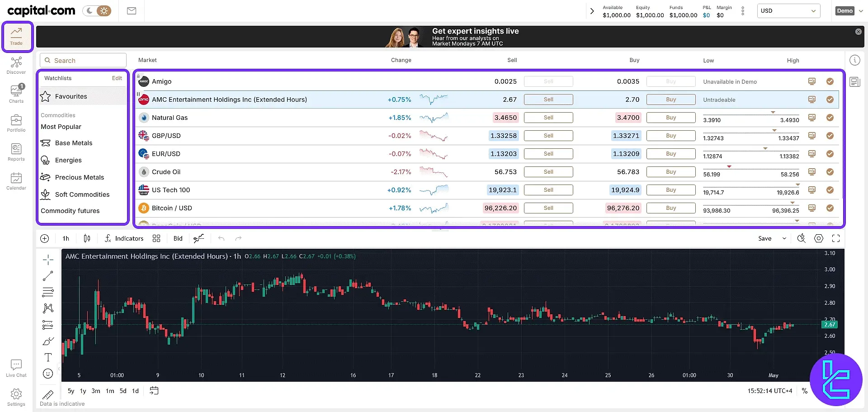
Task: Open the Demo account dropdown
Action: click(849, 11)
